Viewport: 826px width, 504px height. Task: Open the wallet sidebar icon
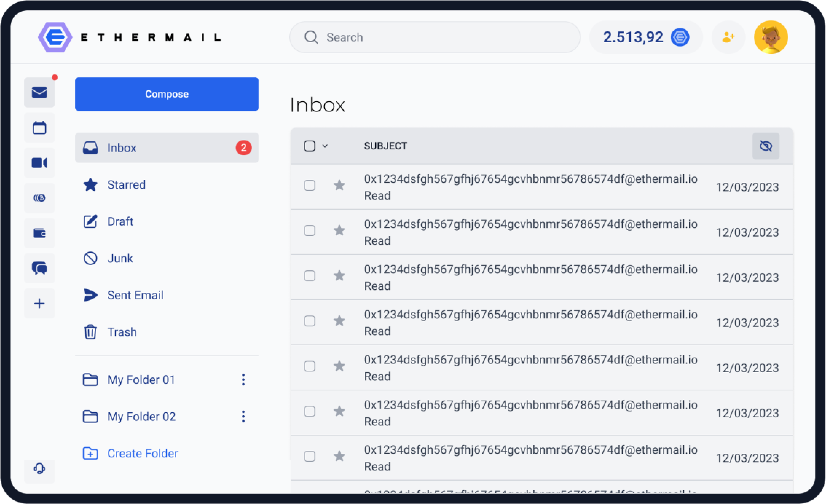[39, 233]
